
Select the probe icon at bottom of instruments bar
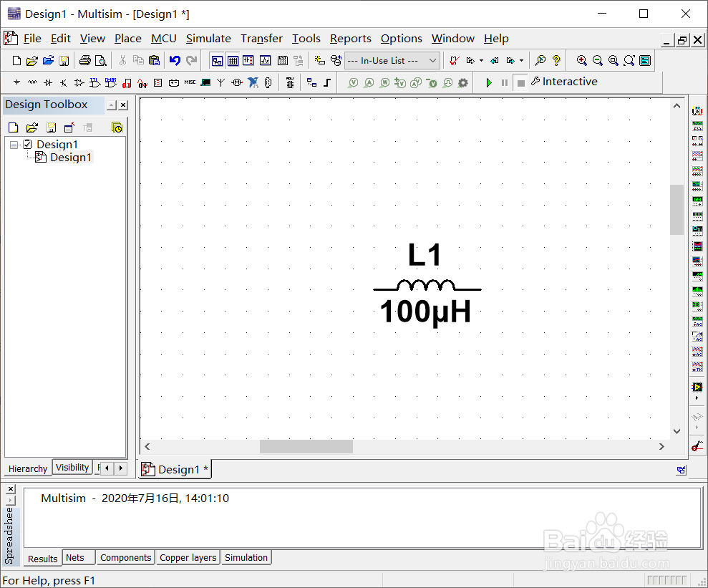[697, 445]
